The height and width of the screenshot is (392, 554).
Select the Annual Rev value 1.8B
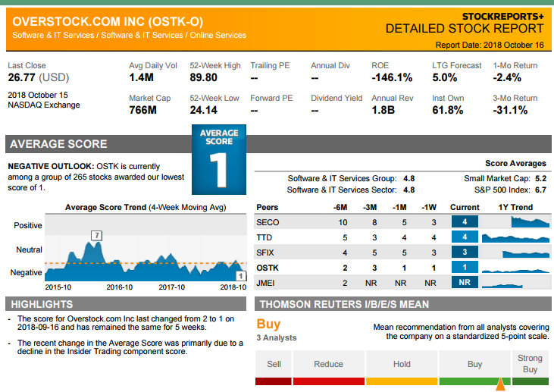(383, 110)
